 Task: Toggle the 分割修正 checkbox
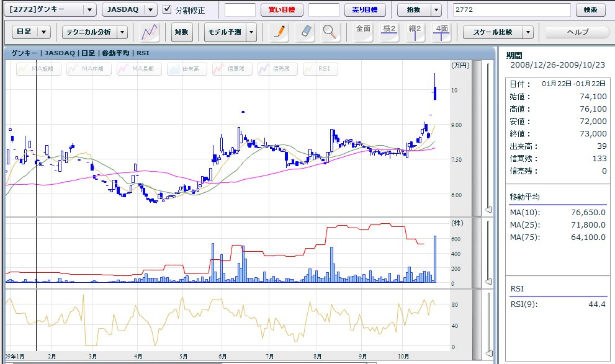[167, 10]
